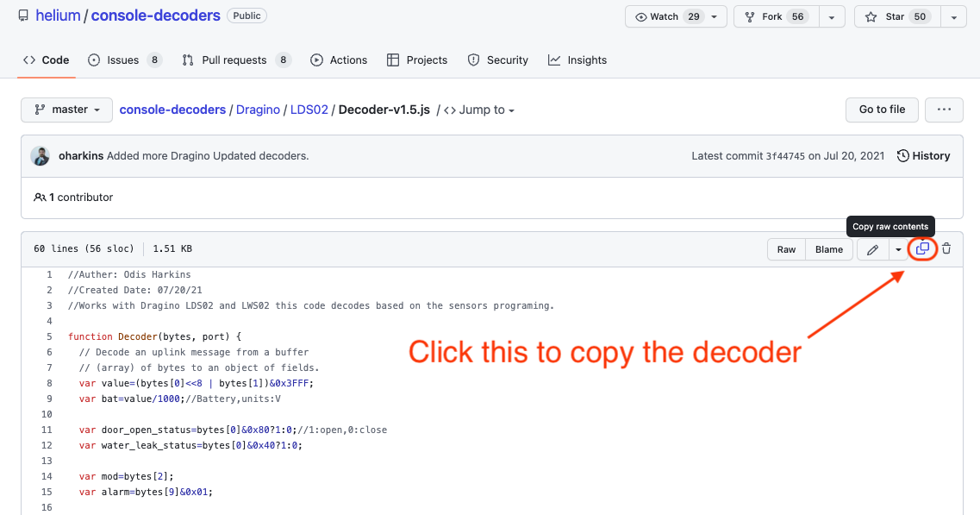Click the pencil edit file icon

click(x=873, y=249)
